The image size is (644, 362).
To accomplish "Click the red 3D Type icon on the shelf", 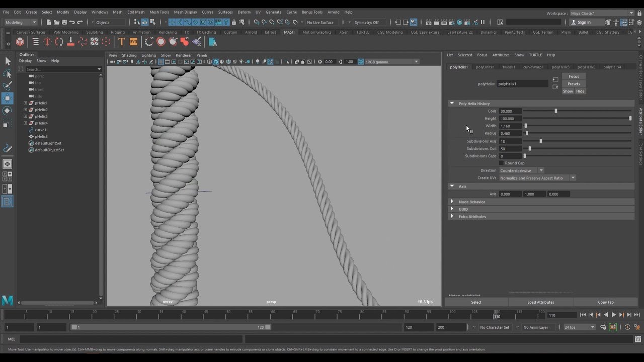I will (x=47, y=42).
